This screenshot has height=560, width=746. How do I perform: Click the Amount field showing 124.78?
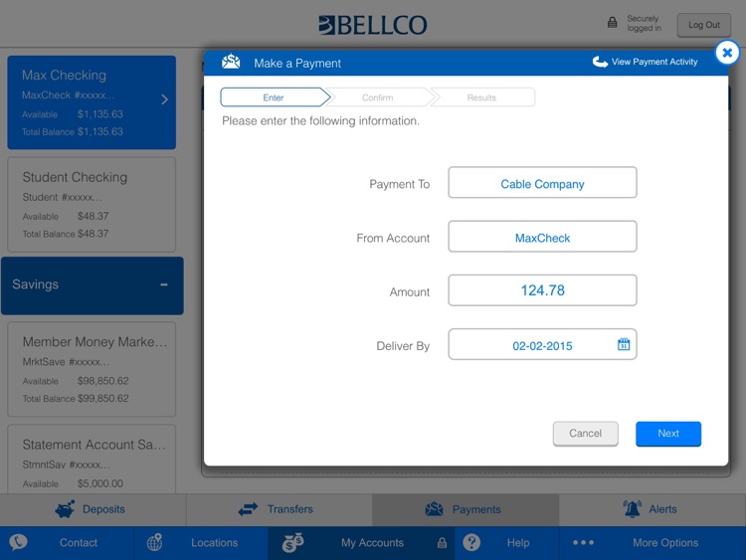(x=542, y=290)
